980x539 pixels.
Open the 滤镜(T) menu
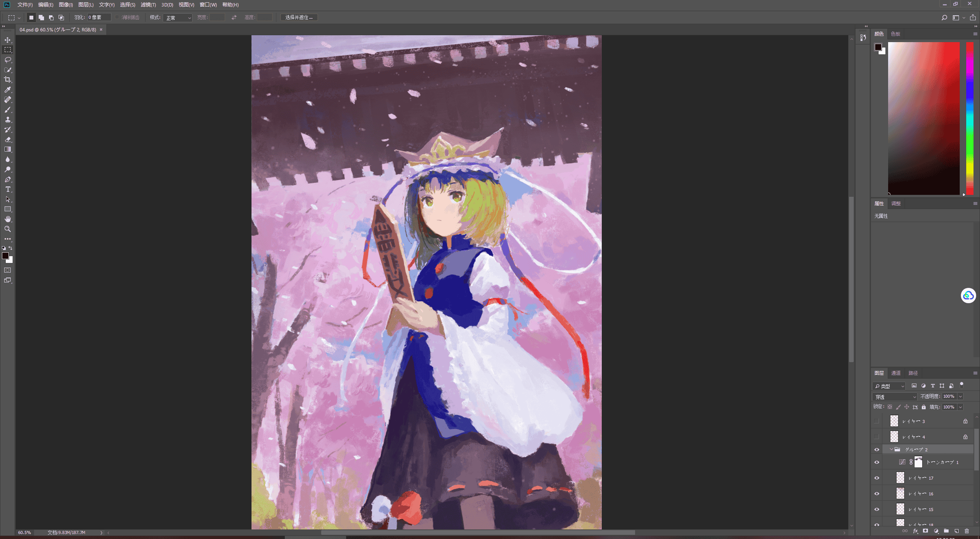pyautogui.click(x=148, y=5)
